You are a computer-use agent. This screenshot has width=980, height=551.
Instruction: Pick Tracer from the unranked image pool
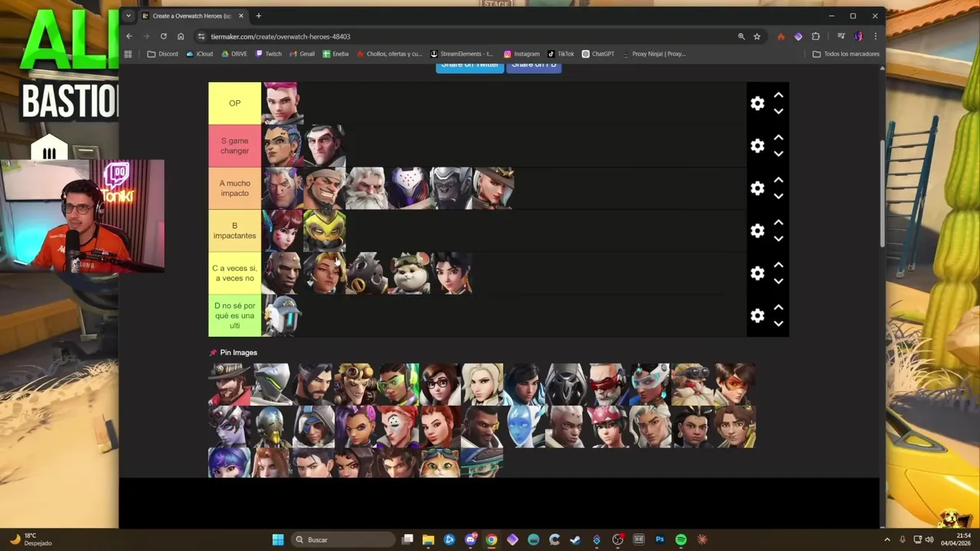point(734,384)
